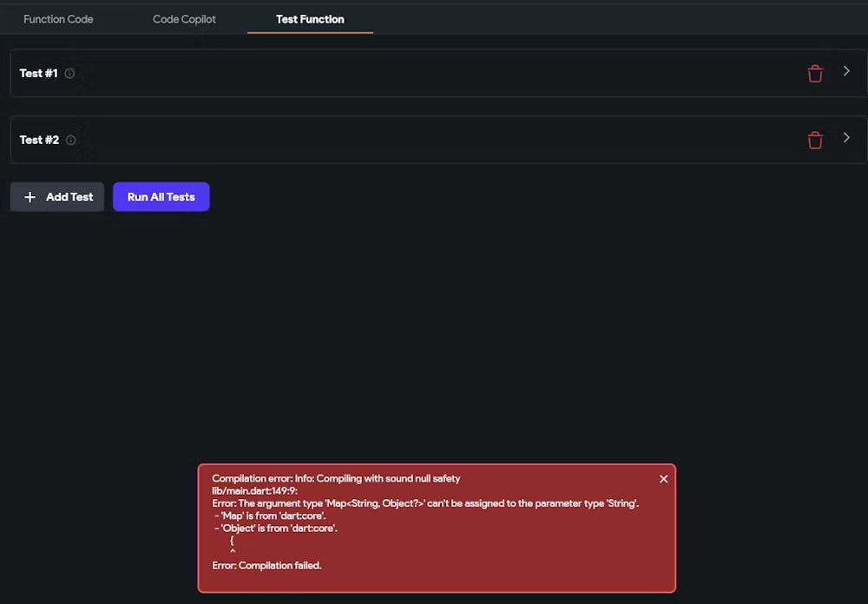868x604 pixels.
Task: Click the plus icon on Add Test
Action: coord(30,197)
